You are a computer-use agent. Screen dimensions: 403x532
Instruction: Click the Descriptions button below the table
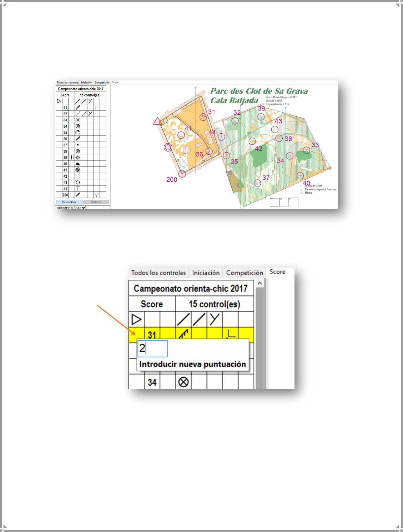[69, 202]
